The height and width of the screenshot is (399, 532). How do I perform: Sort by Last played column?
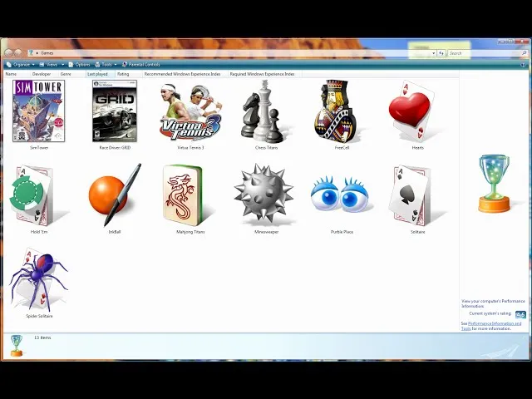101,74
